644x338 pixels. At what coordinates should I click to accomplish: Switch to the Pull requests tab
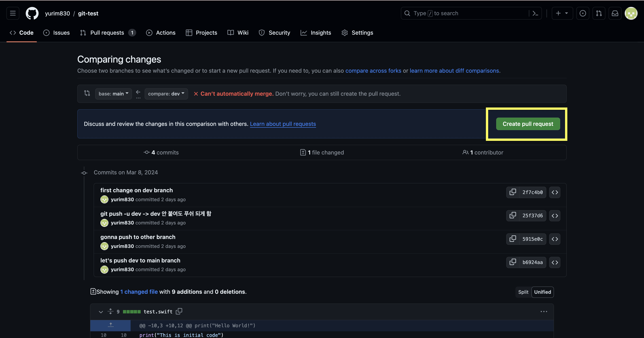pyautogui.click(x=107, y=33)
